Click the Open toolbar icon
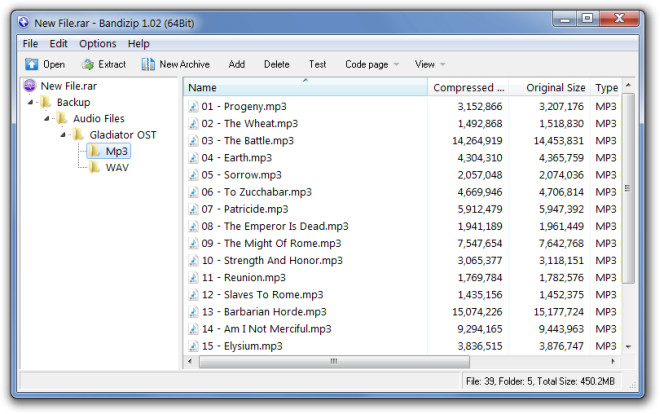660x414 pixels. (x=32, y=64)
